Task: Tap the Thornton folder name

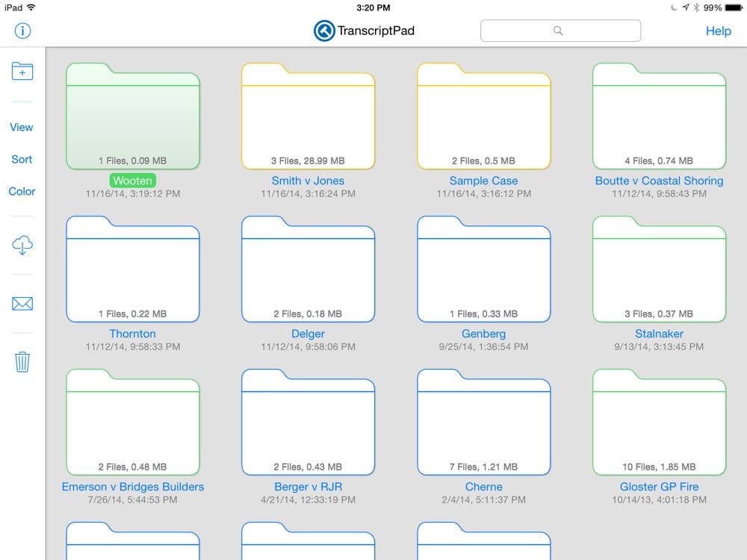Action: pos(133,333)
